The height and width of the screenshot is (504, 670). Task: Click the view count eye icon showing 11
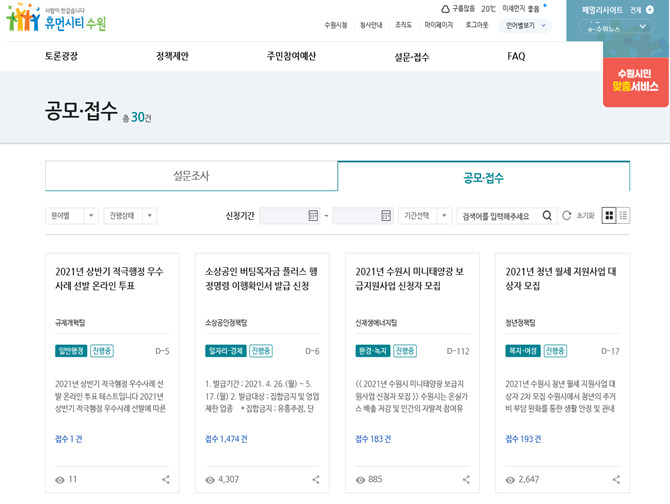click(60, 480)
